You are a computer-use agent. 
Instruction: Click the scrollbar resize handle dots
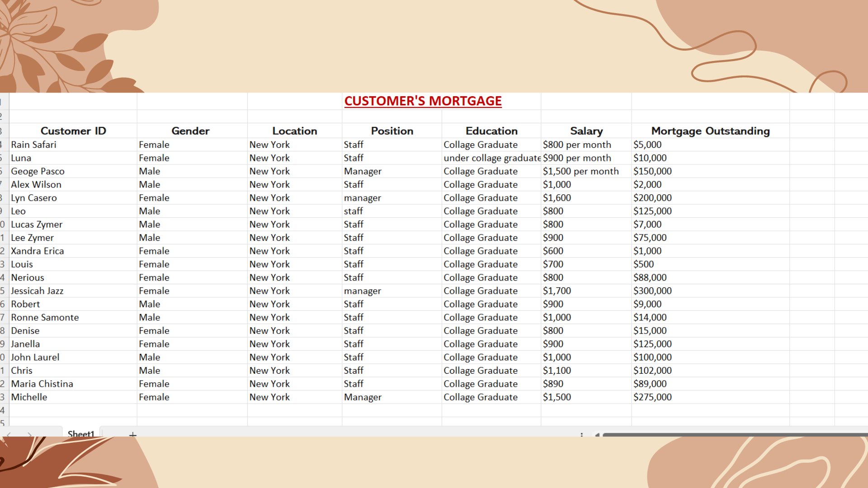[581, 435]
